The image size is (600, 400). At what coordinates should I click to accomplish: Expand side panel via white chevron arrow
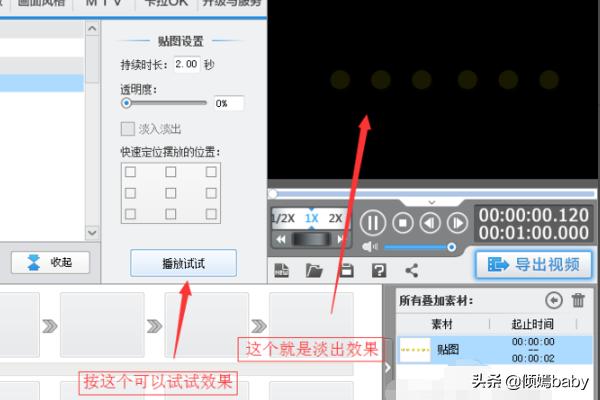click(x=388, y=368)
